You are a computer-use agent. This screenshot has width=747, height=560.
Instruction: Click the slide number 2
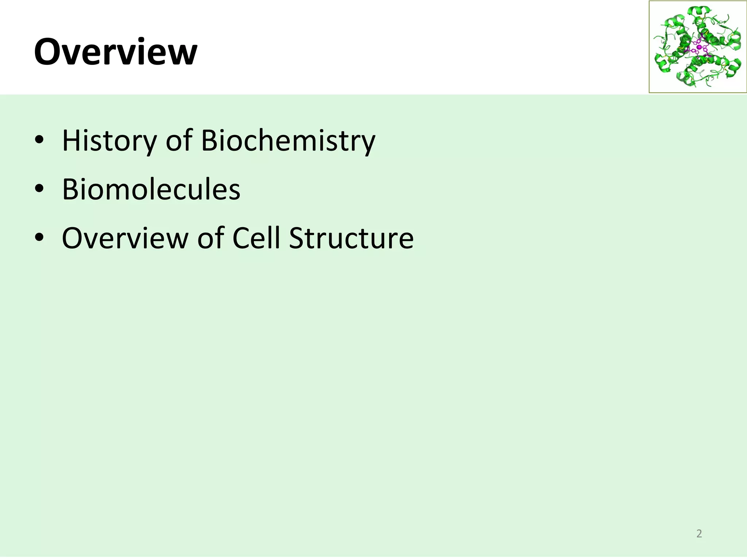point(699,533)
